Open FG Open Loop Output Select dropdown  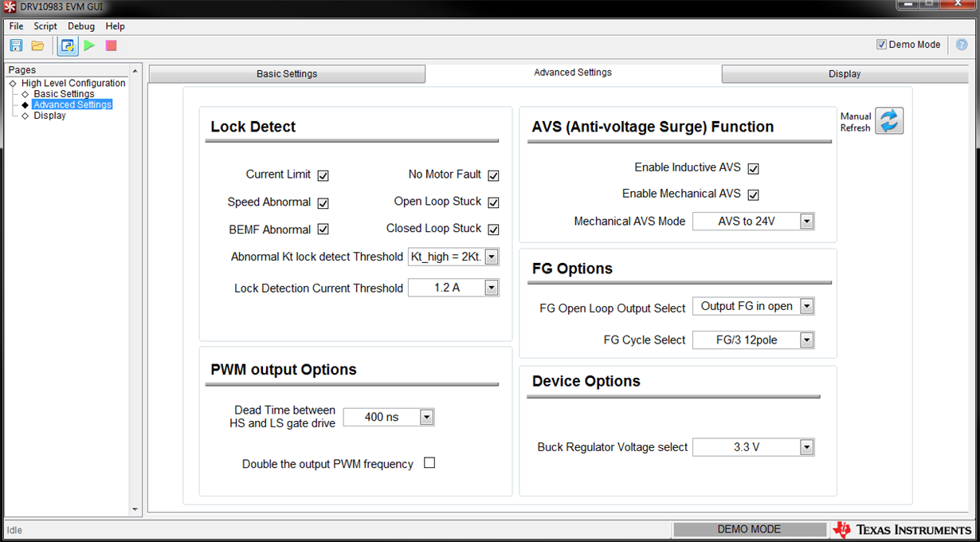pyautogui.click(x=754, y=306)
